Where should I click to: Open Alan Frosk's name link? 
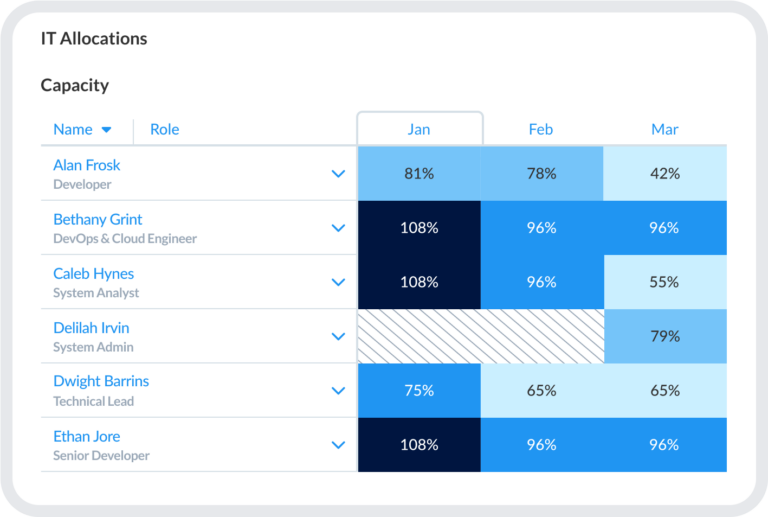tap(87, 165)
